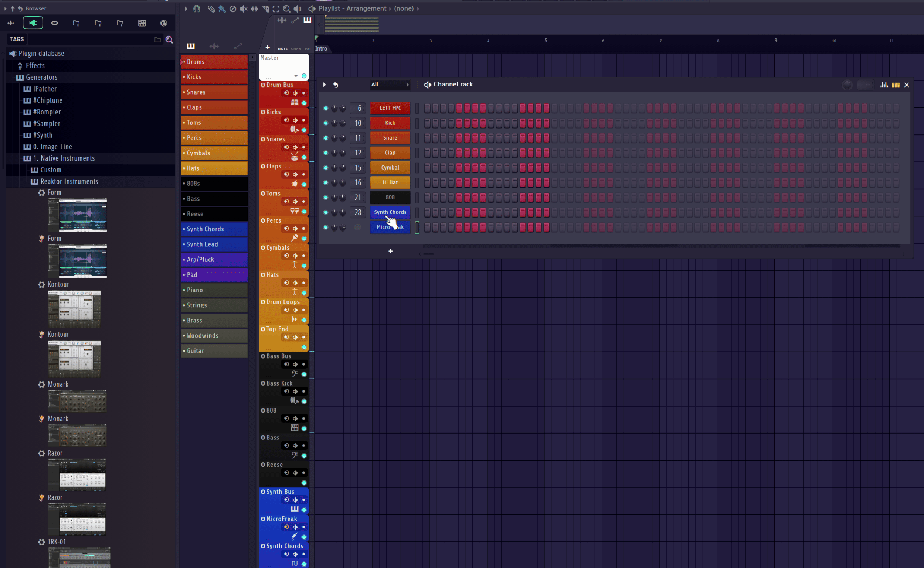Toggle the Drum Bus track enable LED
Viewport: 924px width, 568px height.
pos(304,103)
